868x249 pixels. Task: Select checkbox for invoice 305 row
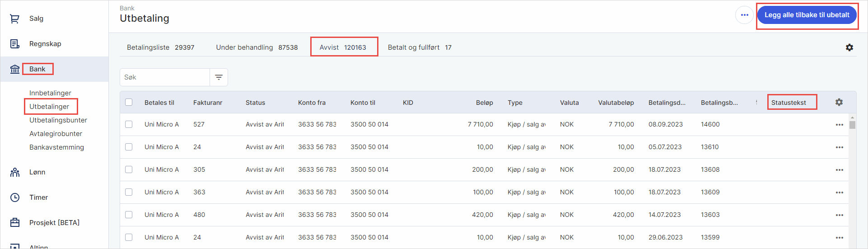click(x=129, y=169)
